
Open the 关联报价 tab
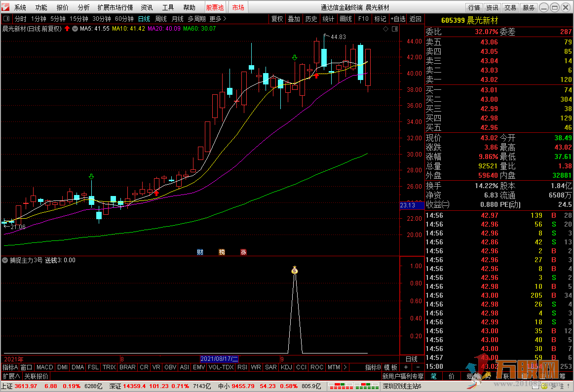pyautogui.click(x=36, y=376)
